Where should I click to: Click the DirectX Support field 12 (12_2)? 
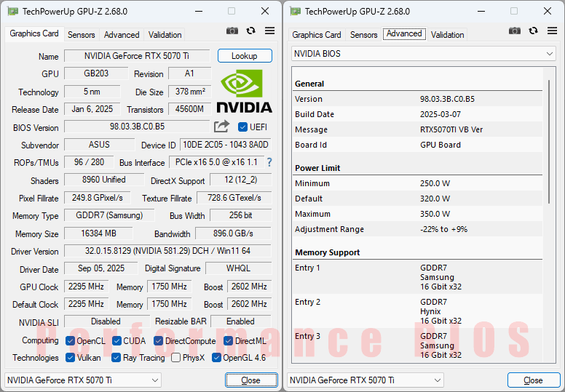click(241, 180)
